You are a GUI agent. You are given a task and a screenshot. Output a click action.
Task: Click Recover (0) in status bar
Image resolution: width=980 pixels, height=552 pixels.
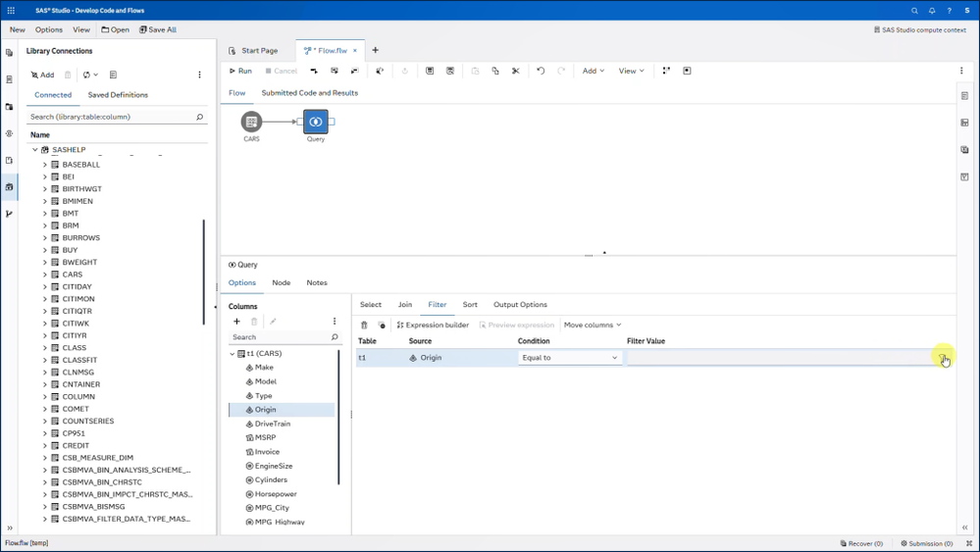861,543
